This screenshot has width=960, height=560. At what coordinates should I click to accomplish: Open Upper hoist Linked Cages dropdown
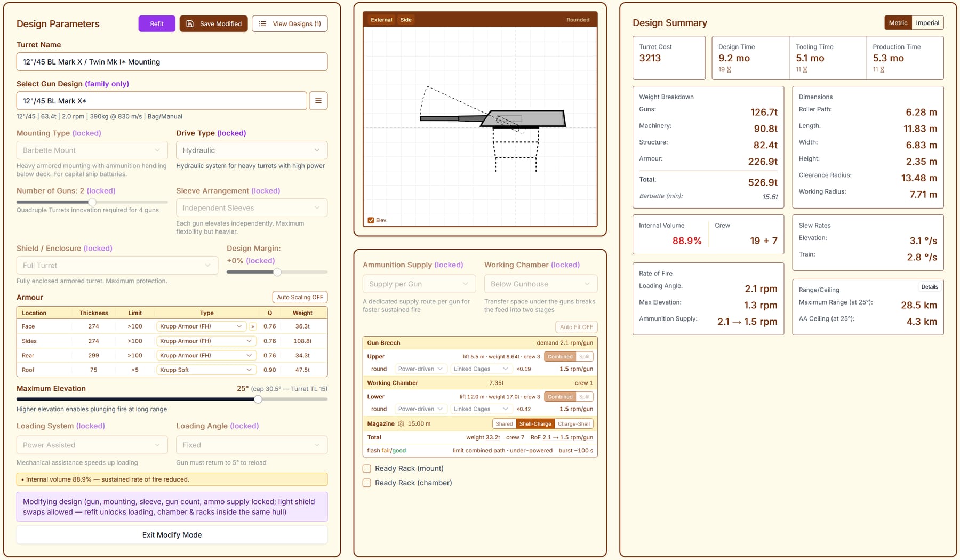coord(481,369)
